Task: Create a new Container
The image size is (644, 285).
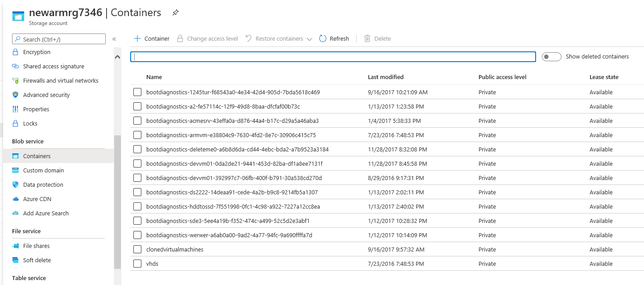Action: [x=151, y=38]
